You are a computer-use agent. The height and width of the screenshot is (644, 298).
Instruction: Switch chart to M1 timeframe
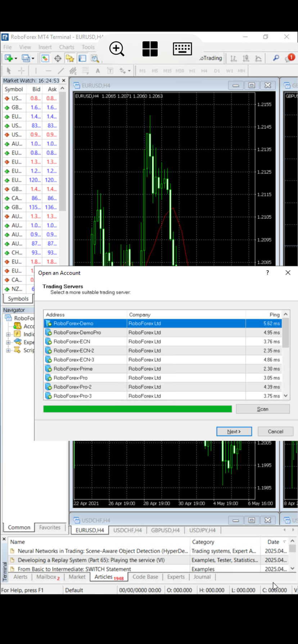pos(143,71)
